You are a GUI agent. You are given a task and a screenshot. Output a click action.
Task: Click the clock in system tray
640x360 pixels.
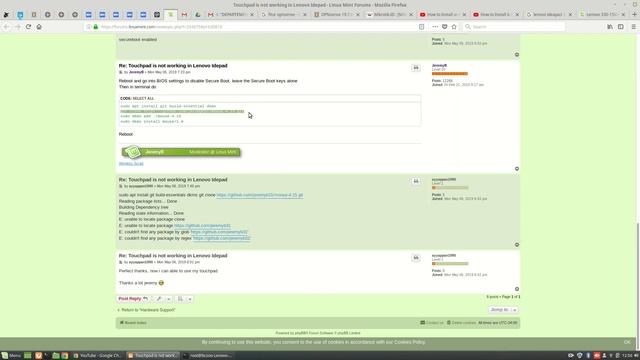(628, 356)
